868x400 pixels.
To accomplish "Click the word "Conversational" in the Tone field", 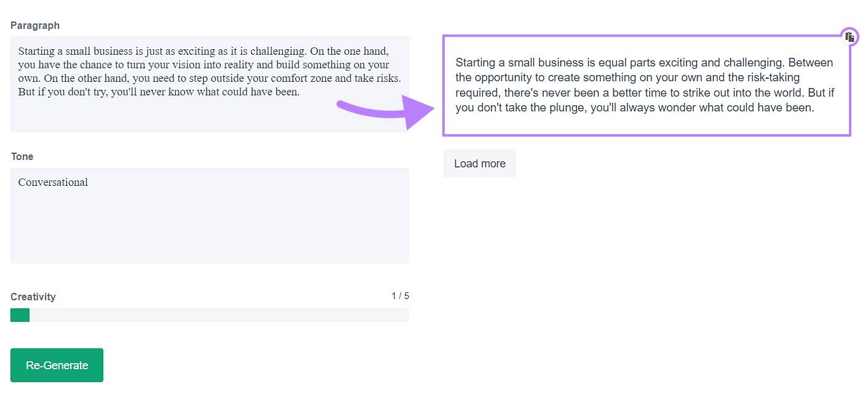I will pos(53,182).
